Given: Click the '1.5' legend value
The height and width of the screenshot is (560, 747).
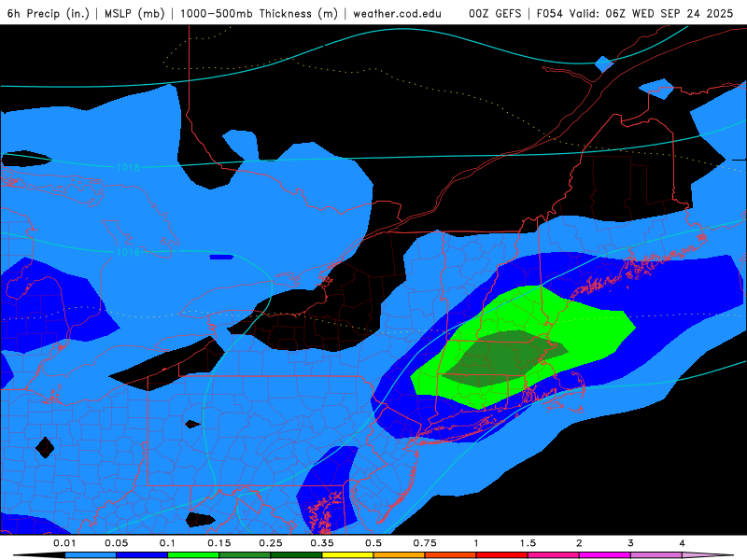Looking at the screenshot, I should [x=528, y=543].
